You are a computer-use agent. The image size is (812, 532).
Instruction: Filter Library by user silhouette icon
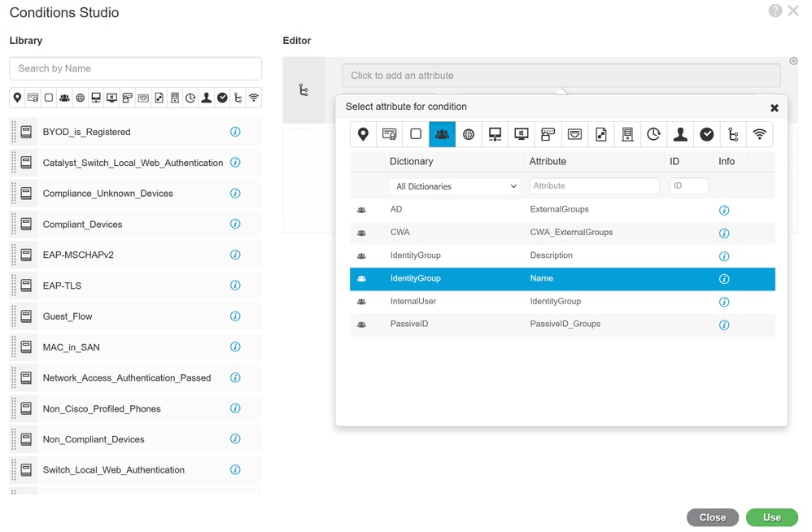click(206, 98)
